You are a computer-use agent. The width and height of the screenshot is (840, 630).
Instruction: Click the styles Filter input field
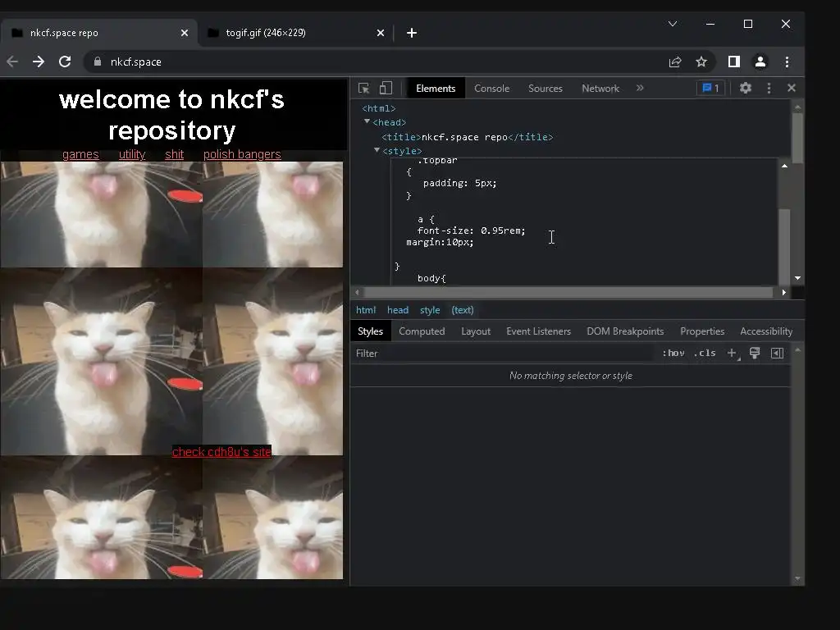(x=504, y=353)
